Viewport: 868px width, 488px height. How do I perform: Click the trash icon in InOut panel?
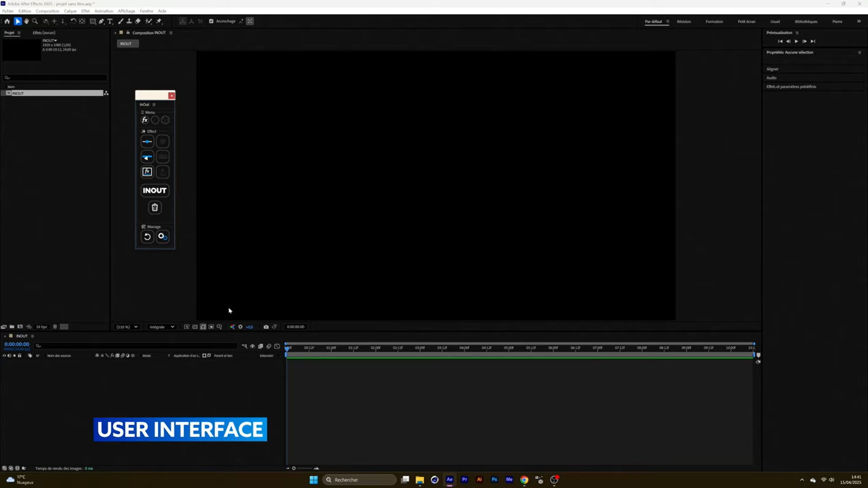[155, 207]
